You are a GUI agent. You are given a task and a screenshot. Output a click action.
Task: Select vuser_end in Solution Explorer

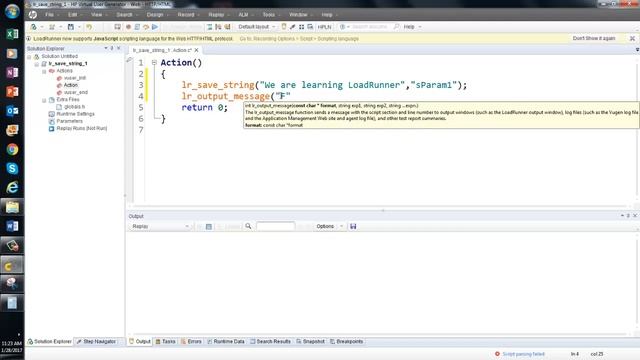pyautogui.click(x=76, y=93)
